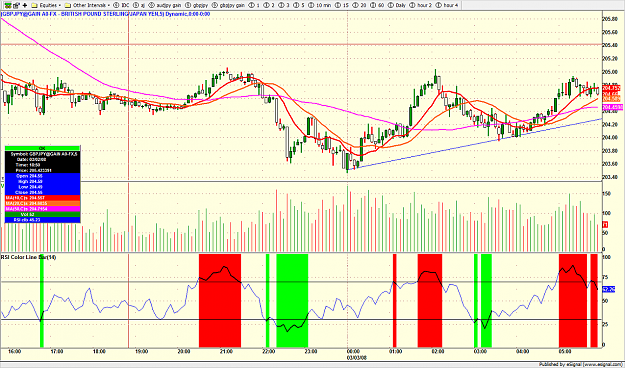Click the Price row in cursor window

[x=42, y=170]
